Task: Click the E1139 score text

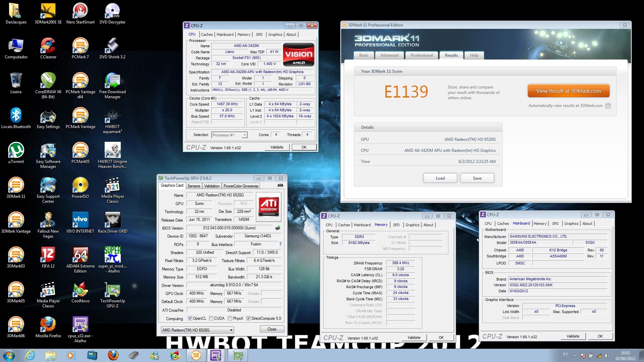Action: coord(406,92)
